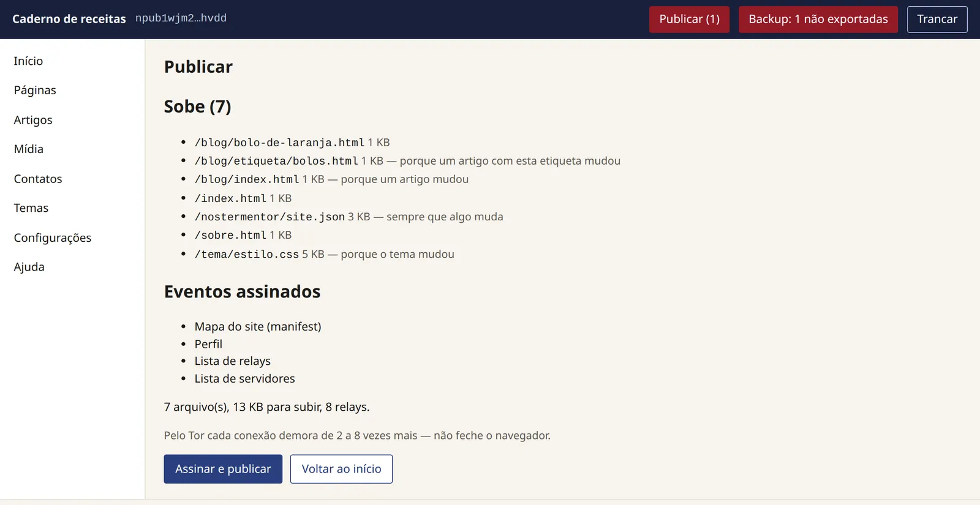Click the npub1wjm2…hvdd key identifier
980x505 pixels.
click(x=181, y=18)
